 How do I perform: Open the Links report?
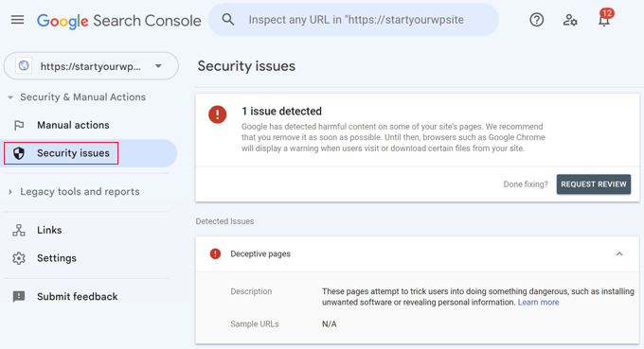click(x=49, y=230)
